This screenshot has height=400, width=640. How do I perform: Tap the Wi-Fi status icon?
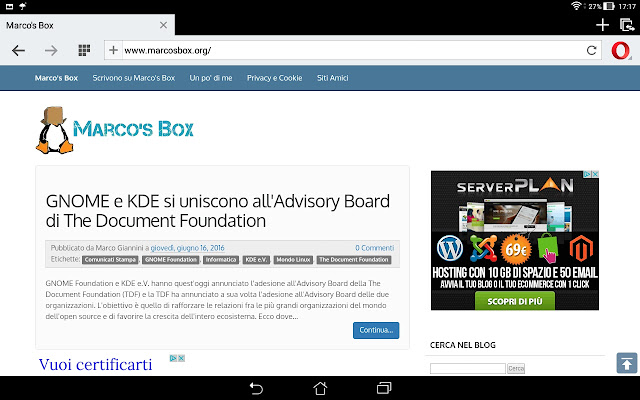point(576,6)
